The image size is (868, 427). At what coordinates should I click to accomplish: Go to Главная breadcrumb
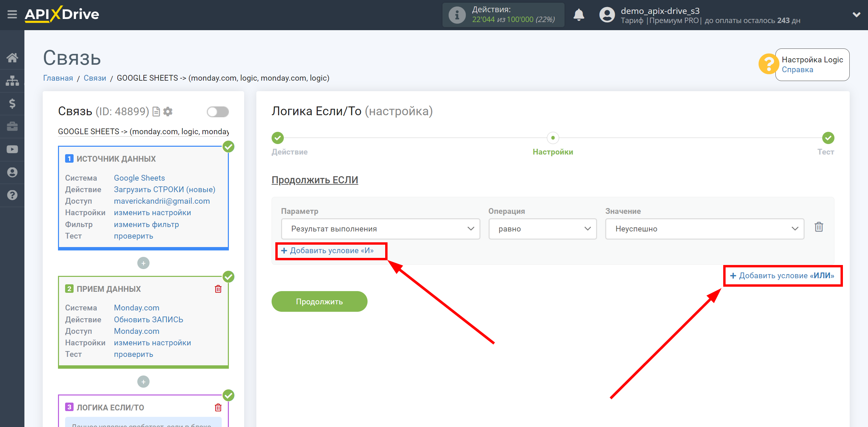tap(58, 78)
